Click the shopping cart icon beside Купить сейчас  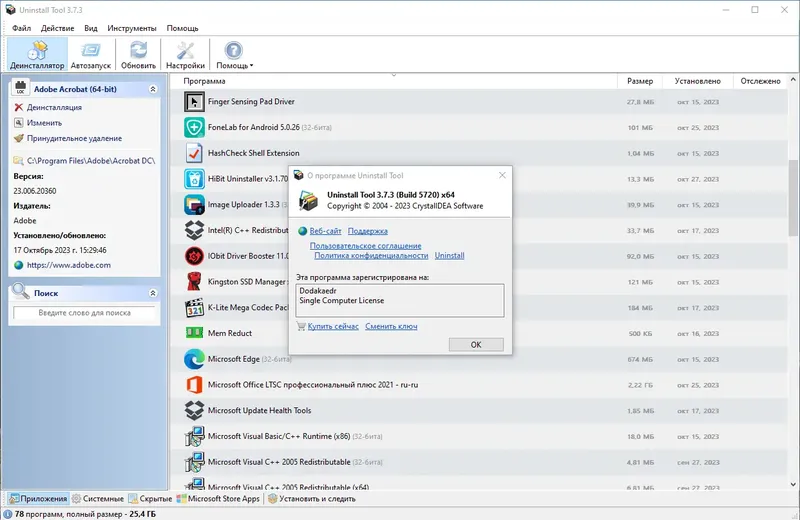click(x=301, y=326)
